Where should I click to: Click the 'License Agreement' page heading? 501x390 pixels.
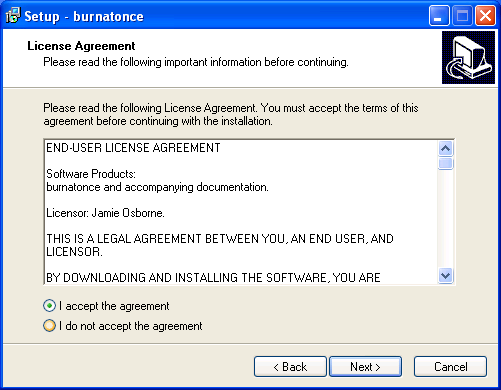pyautogui.click(x=81, y=46)
